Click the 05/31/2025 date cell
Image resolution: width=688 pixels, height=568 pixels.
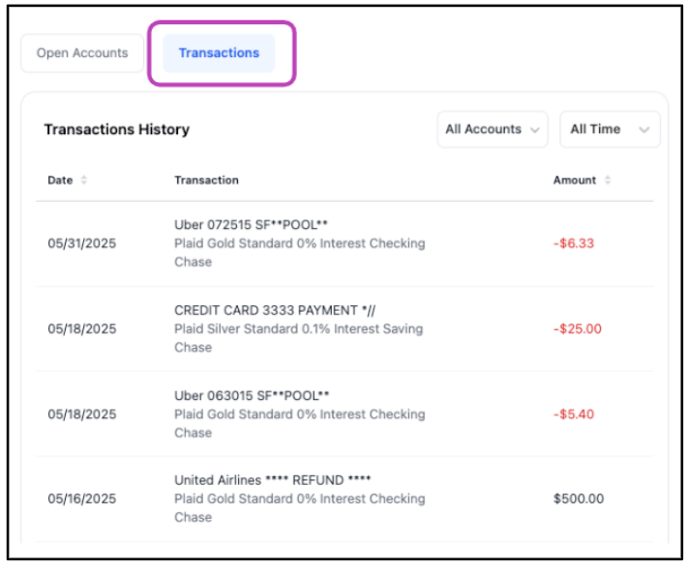click(82, 243)
